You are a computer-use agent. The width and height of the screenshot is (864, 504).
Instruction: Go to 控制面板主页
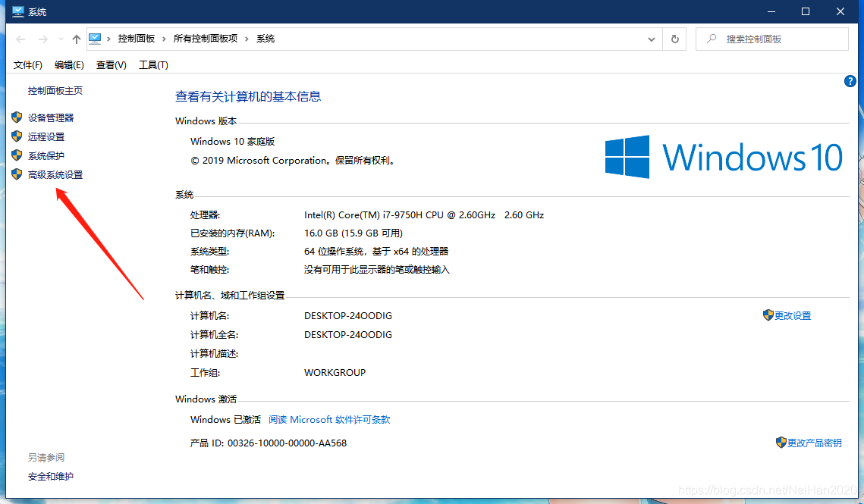pyautogui.click(x=55, y=91)
